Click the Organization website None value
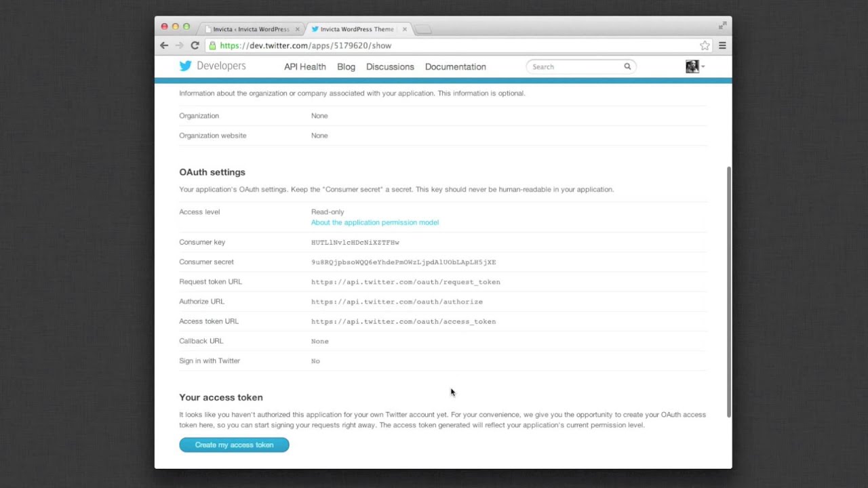The image size is (868, 488). point(319,136)
